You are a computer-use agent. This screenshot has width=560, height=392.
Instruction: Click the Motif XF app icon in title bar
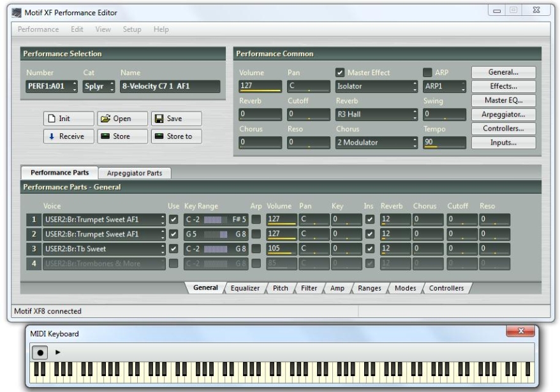tap(17, 13)
